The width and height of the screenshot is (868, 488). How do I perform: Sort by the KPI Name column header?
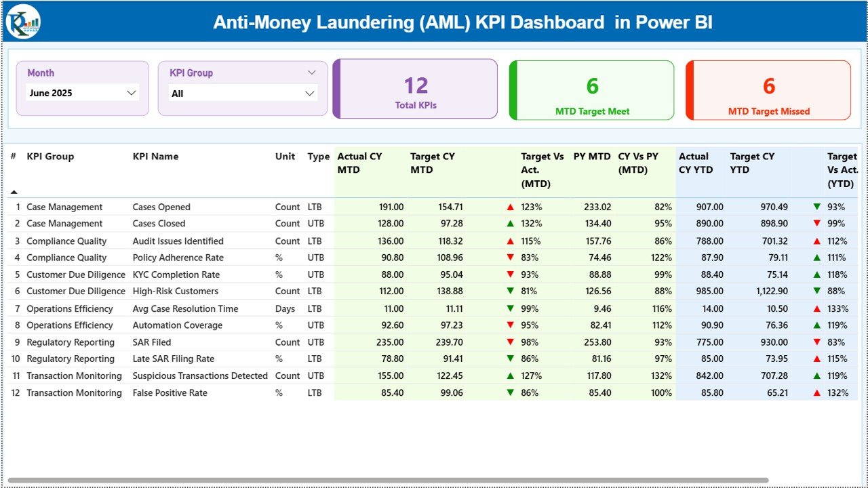[155, 157]
